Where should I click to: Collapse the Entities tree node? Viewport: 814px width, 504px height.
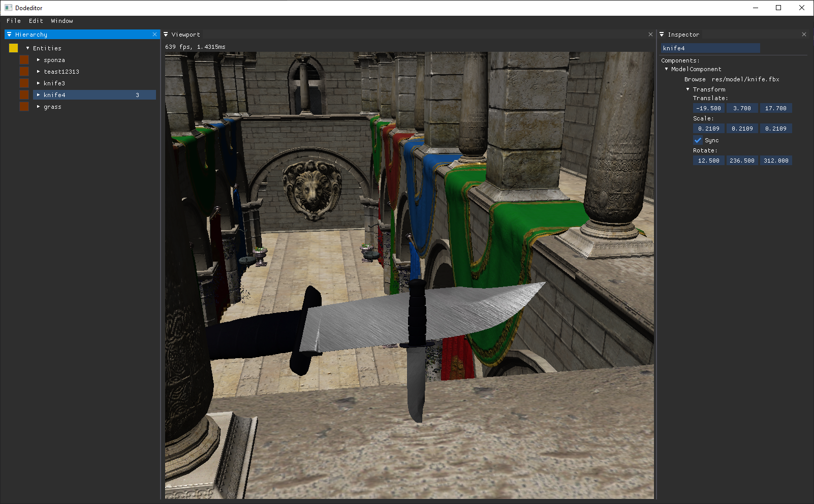pyautogui.click(x=27, y=48)
